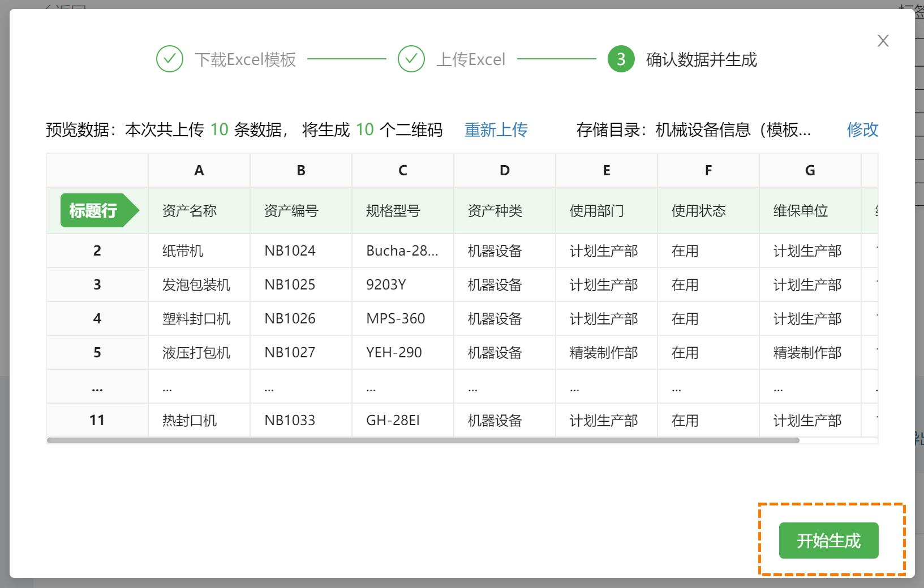Click 机器设备 in the NB1033 row
The width and height of the screenshot is (924, 588).
point(505,420)
